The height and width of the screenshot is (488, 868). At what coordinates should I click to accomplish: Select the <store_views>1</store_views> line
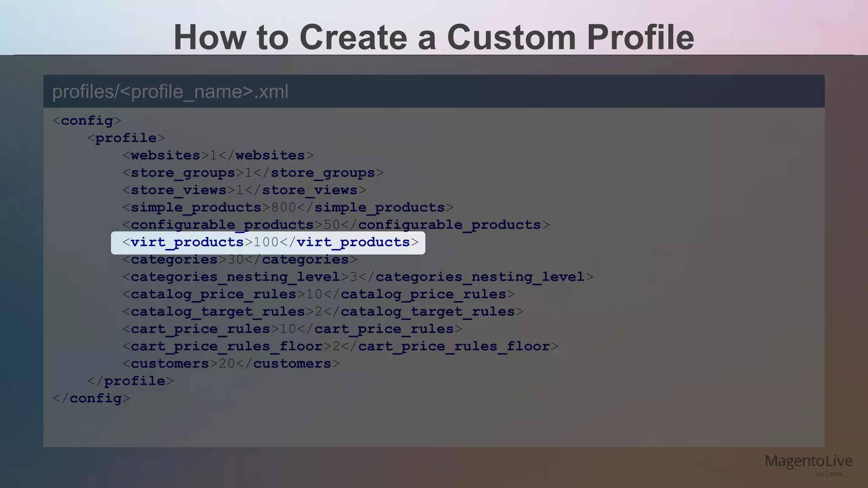(x=244, y=190)
